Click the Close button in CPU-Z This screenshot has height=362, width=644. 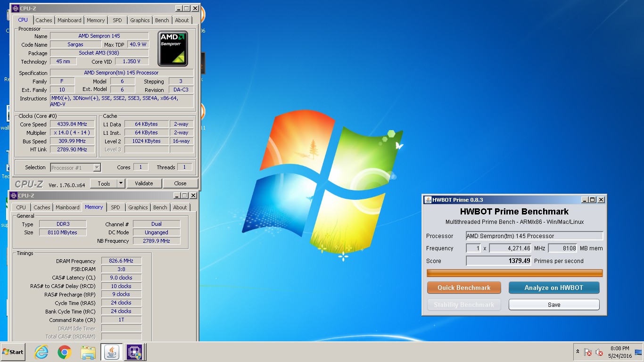click(x=180, y=183)
